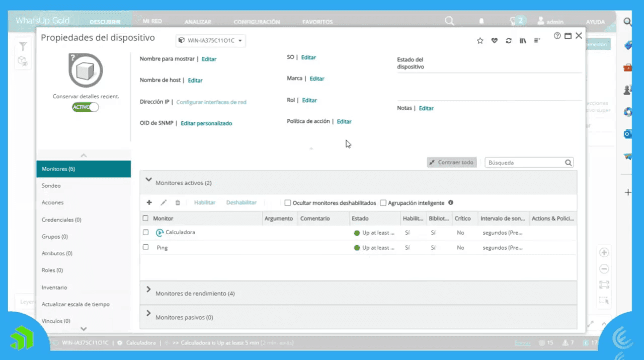This screenshot has height=360, width=644.
Task: Click Editar next to Nombre de host
Action: pos(195,80)
